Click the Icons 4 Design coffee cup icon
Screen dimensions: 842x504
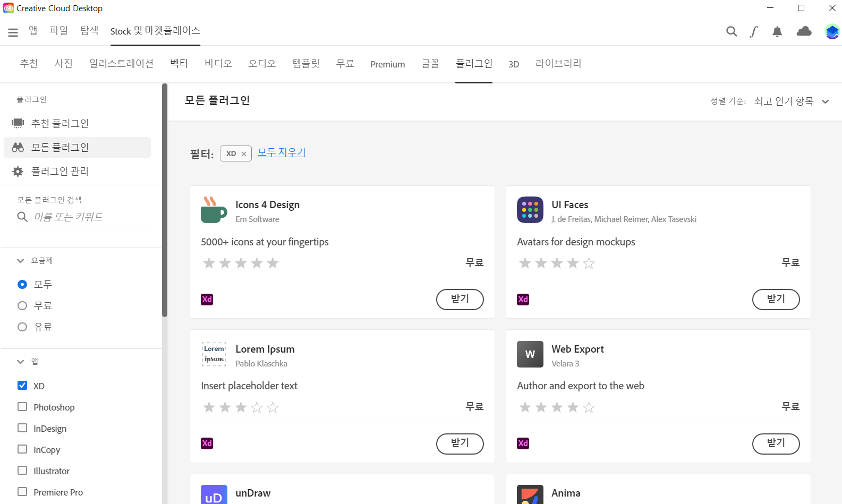point(214,210)
